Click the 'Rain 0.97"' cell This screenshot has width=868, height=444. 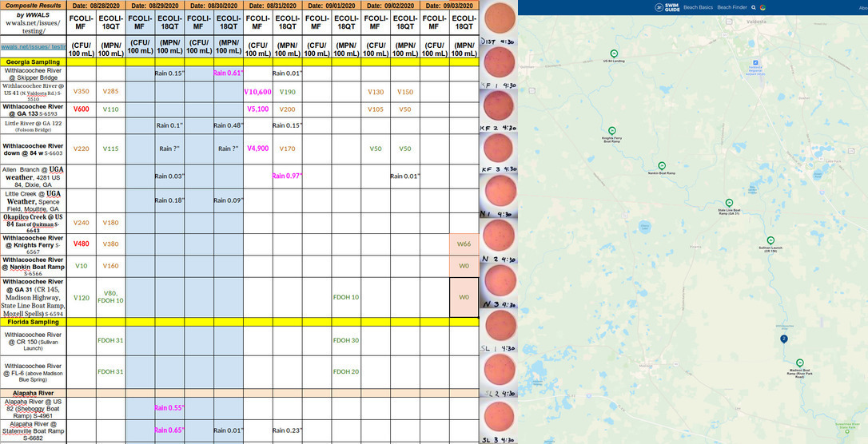coord(287,176)
